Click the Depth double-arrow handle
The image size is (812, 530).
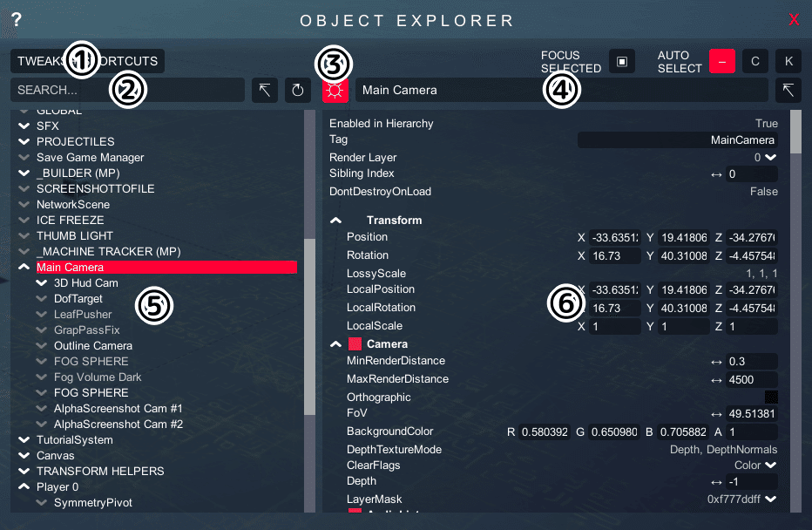pos(716,482)
